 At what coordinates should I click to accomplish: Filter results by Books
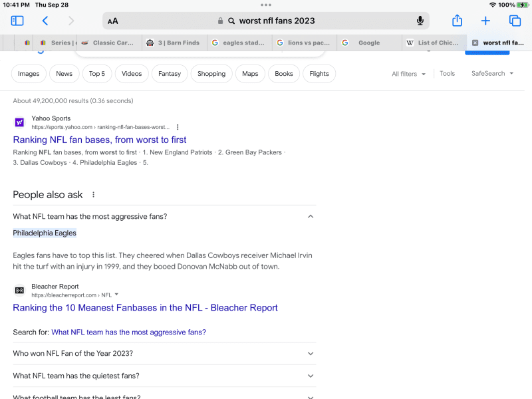284,74
